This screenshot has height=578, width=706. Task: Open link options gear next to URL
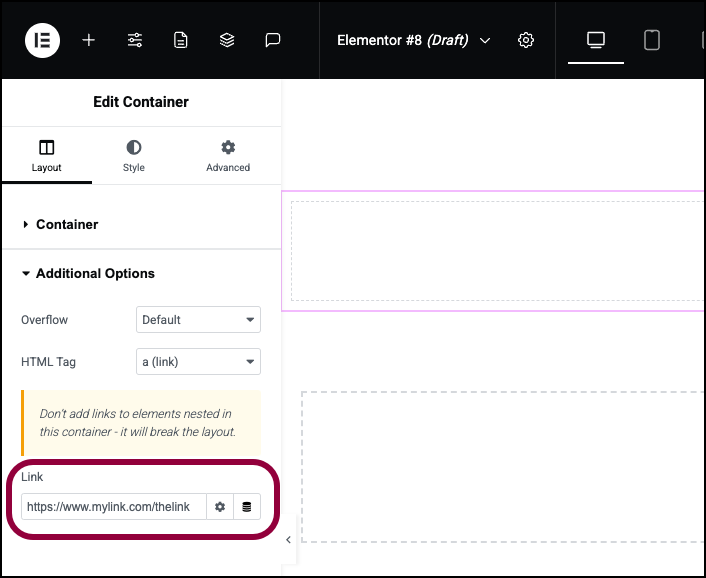coord(220,507)
